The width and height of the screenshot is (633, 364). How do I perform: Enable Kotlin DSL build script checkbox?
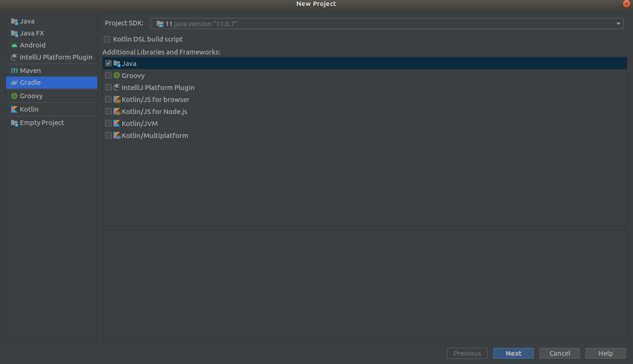(107, 39)
